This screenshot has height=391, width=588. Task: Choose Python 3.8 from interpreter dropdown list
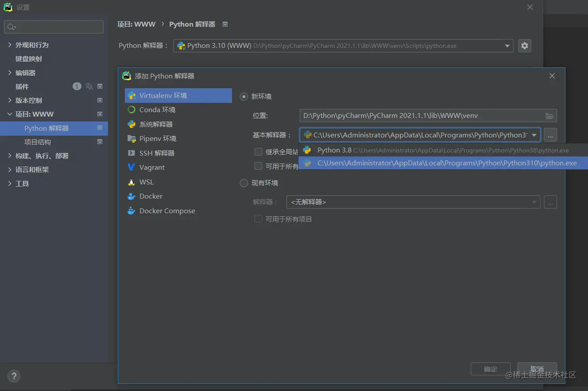(x=443, y=150)
